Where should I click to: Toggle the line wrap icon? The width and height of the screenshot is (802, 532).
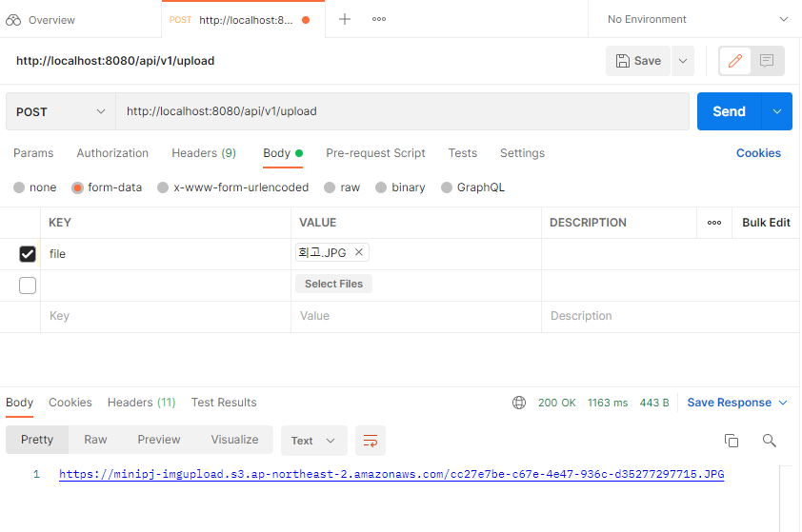click(x=371, y=441)
